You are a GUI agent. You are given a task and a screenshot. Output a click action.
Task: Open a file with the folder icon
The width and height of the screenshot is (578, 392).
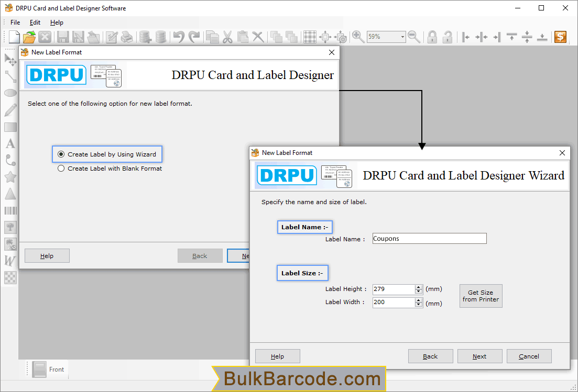click(x=29, y=37)
